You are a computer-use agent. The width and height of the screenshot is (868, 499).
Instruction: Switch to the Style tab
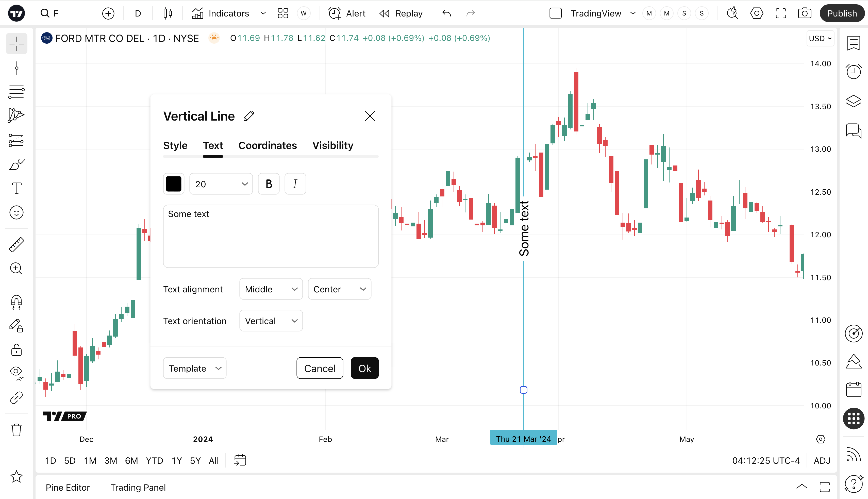click(x=175, y=145)
